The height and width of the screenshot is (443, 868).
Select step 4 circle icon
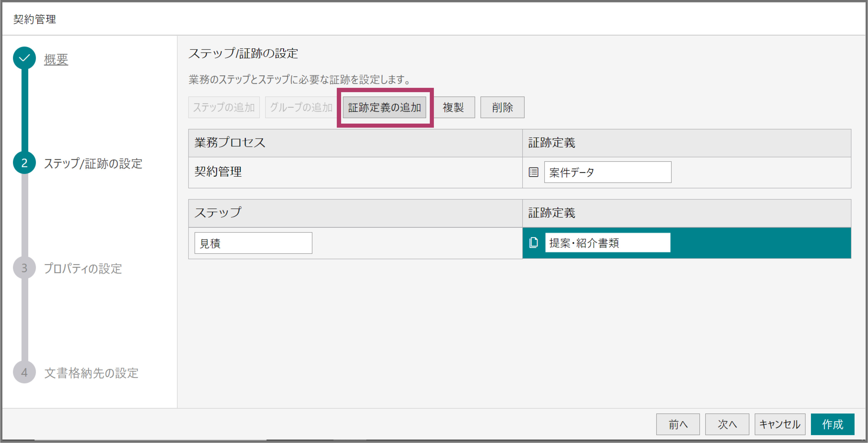(24, 372)
